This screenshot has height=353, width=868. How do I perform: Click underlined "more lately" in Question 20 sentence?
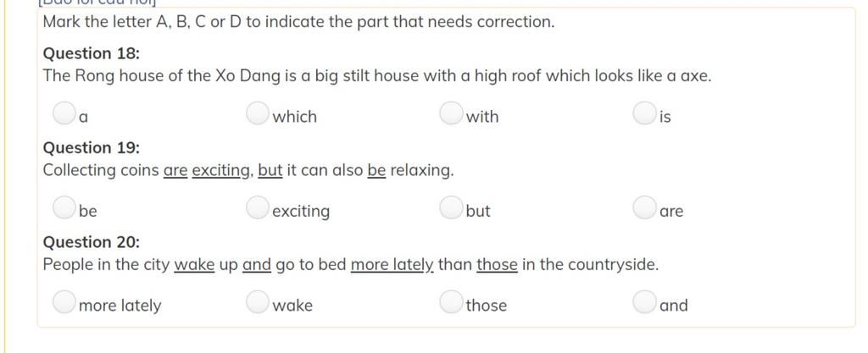(392, 265)
